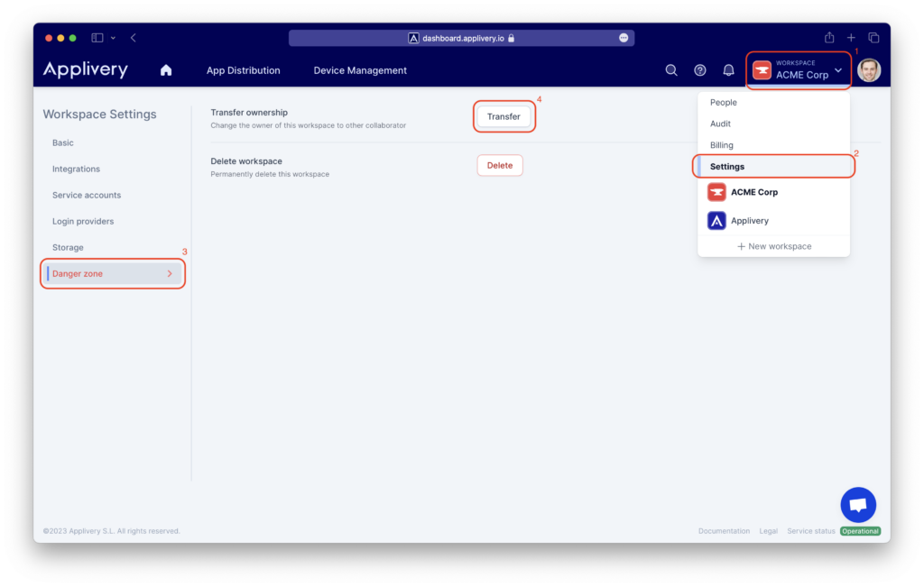Select People in workspace menu
The image size is (924, 587).
click(773, 103)
